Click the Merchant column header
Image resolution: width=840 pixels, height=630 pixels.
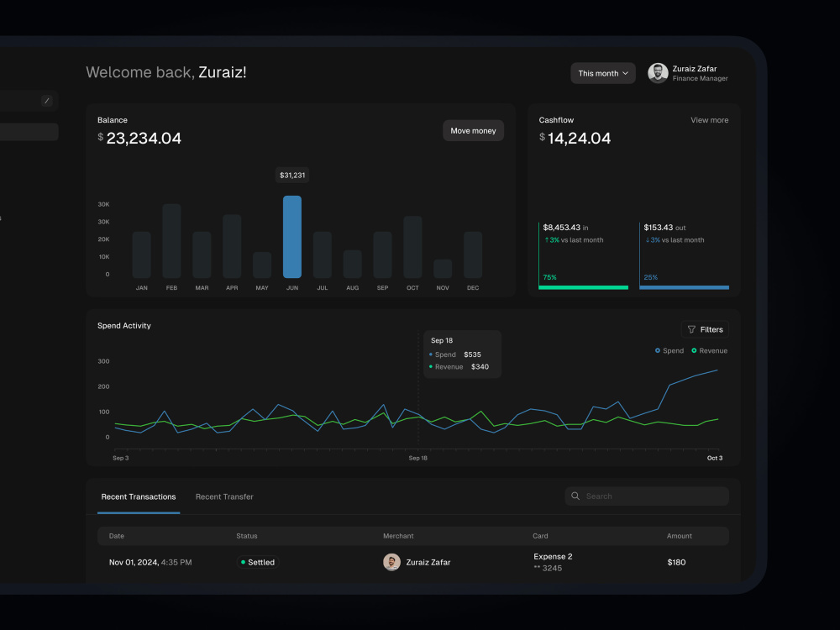(398, 536)
